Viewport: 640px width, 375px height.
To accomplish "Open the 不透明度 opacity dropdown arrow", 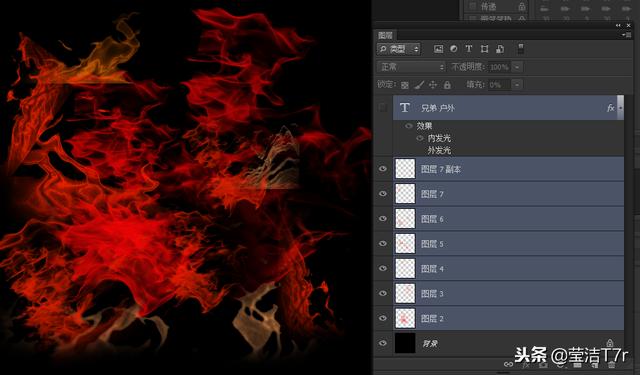I will pos(517,67).
